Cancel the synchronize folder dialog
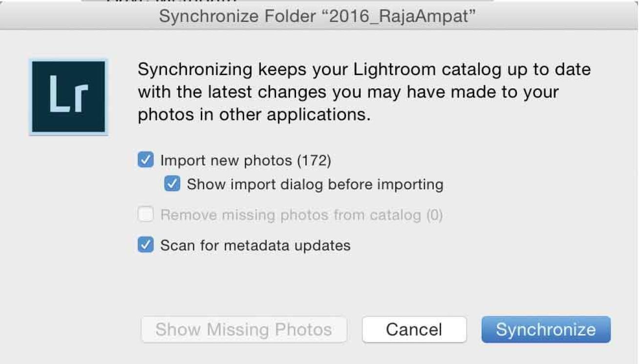640x364 pixels. [x=414, y=330]
